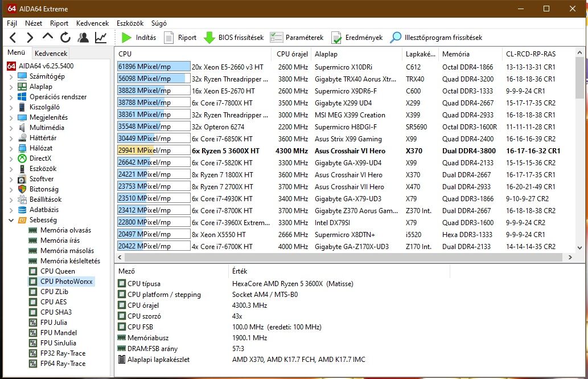
Task: Open Paraméterek in the toolbar
Action: (x=297, y=38)
